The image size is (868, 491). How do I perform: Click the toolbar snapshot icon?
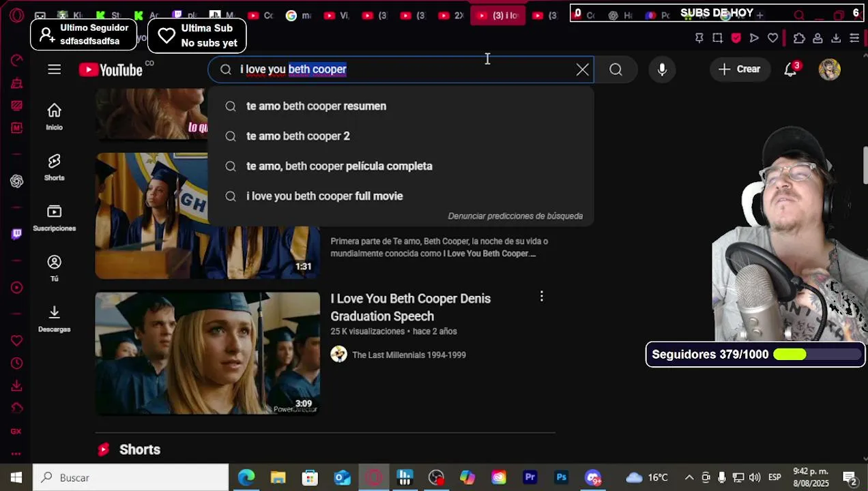point(717,38)
